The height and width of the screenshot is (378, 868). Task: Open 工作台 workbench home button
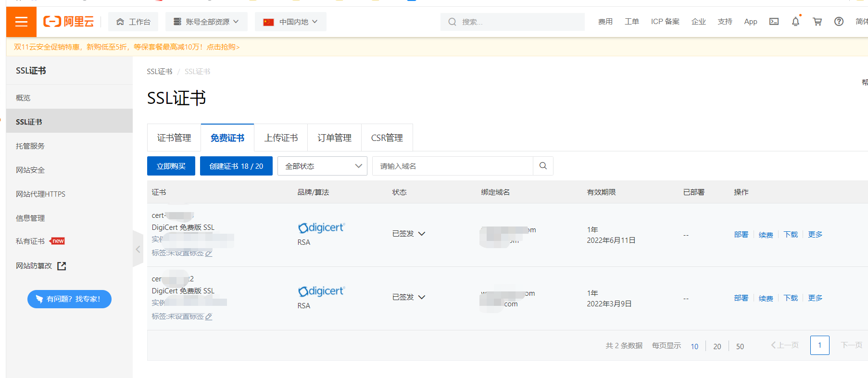[133, 22]
